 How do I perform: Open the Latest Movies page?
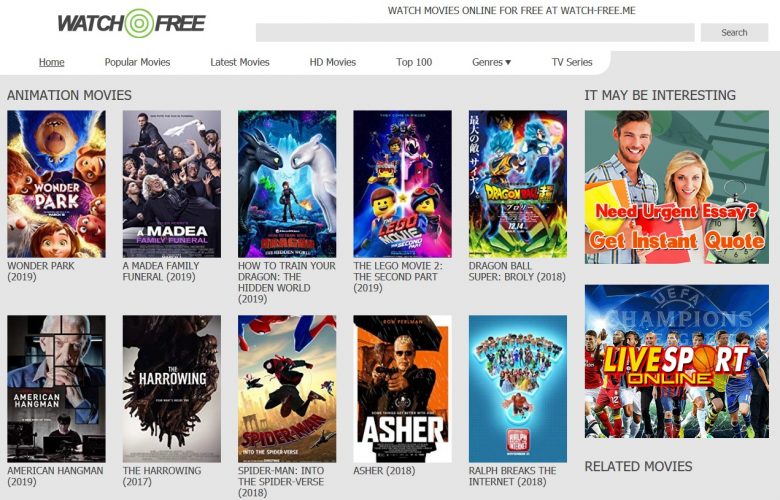point(240,62)
